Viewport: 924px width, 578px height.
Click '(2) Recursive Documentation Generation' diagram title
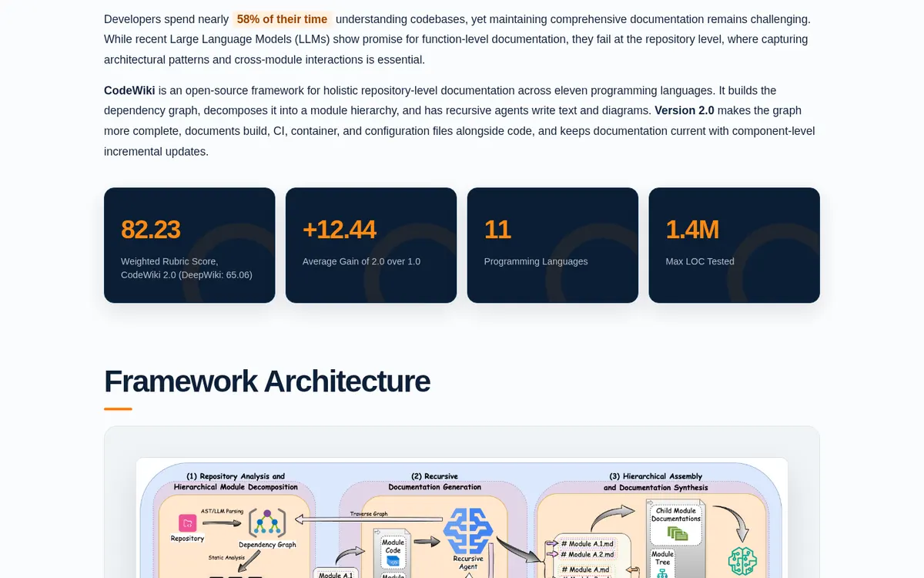[434, 482]
